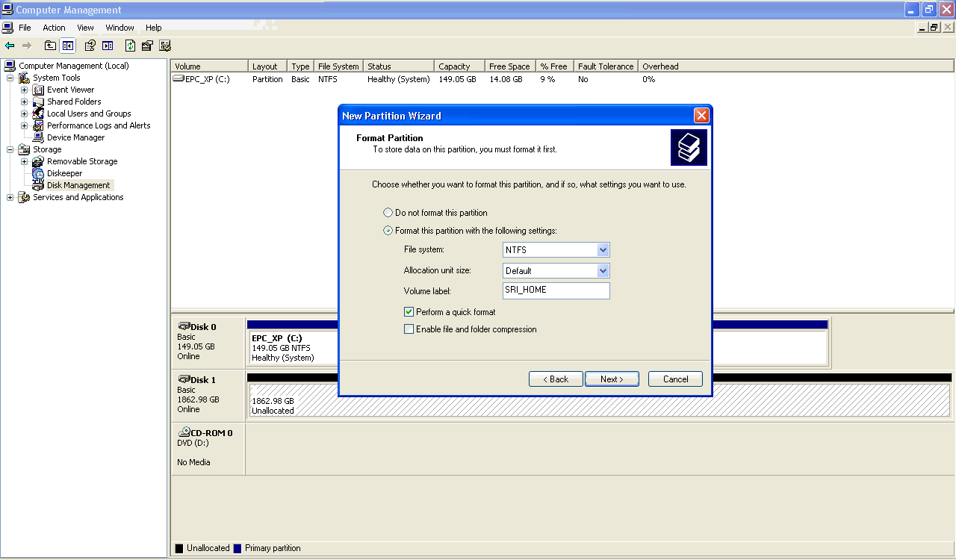Click the Volume label text field
The width and height of the screenshot is (956, 560).
(556, 290)
